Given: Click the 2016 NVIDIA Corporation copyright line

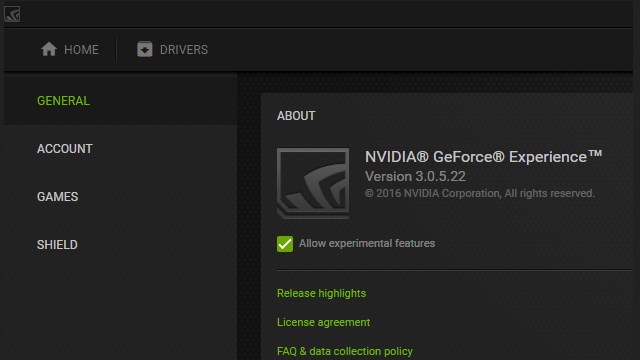Looking at the screenshot, I should tap(480, 193).
